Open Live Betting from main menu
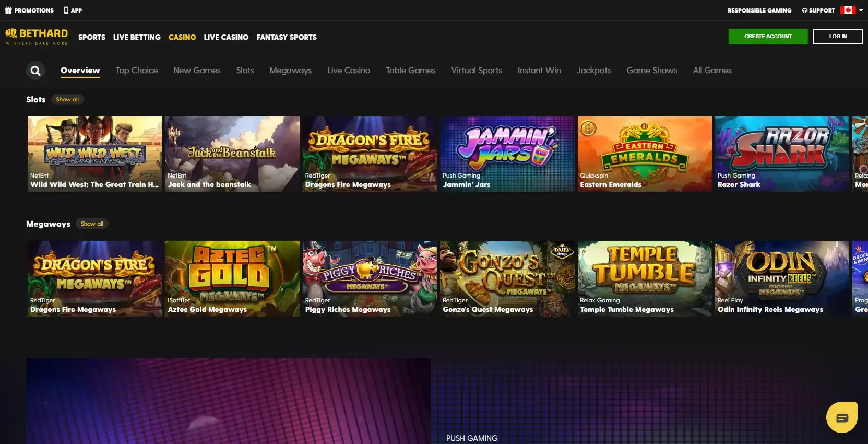This screenshot has width=868, height=444. [137, 37]
